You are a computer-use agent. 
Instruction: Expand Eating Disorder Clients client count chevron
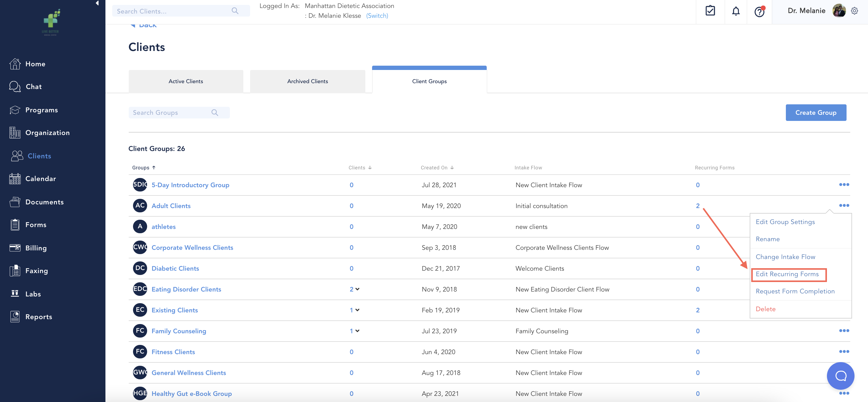[x=357, y=289]
